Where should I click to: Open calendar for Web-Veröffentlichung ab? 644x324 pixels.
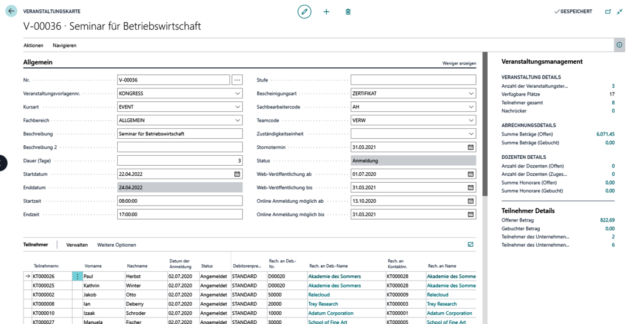(x=470, y=175)
